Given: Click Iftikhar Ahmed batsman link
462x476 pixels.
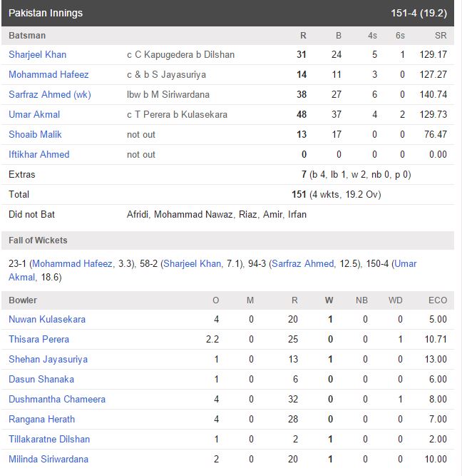Looking at the screenshot, I should (x=38, y=155).
